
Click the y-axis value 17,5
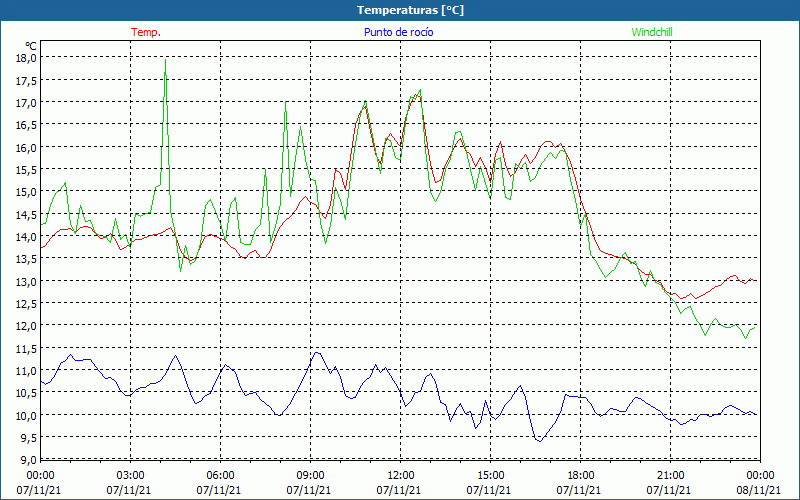26,80
